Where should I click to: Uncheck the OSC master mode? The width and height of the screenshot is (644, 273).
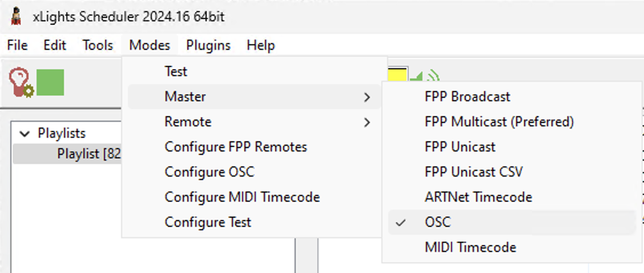click(438, 222)
